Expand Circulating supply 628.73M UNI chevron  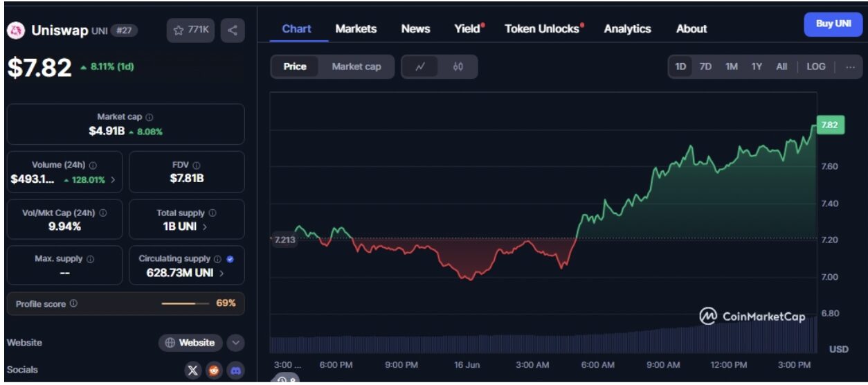point(221,273)
